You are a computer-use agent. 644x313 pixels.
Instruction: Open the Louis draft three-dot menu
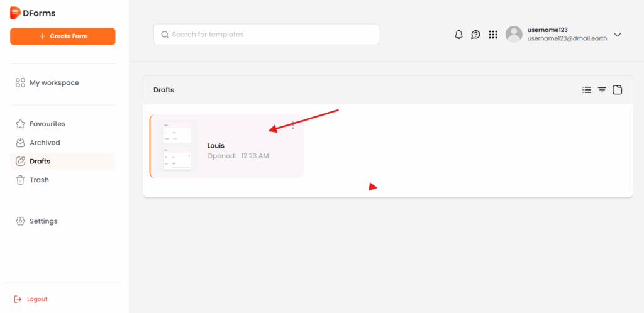click(x=293, y=125)
